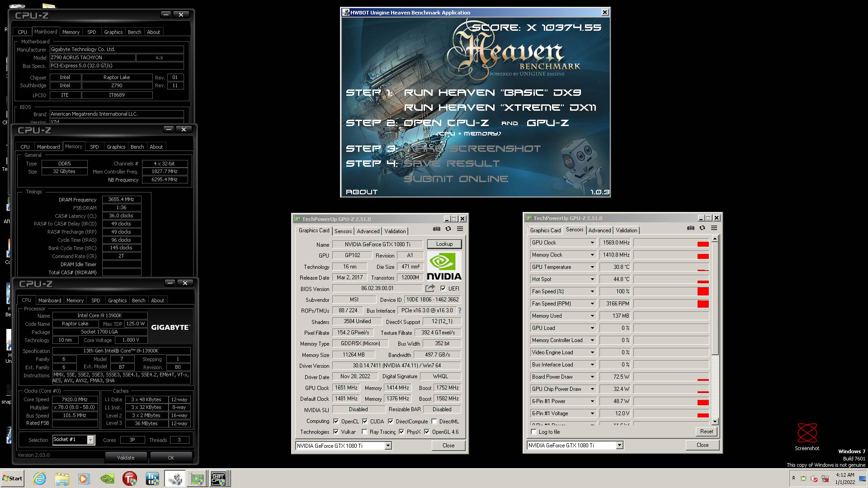Open Graphics tab in top CPU-Z window
Image resolution: width=868 pixels, height=488 pixels.
tap(113, 32)
